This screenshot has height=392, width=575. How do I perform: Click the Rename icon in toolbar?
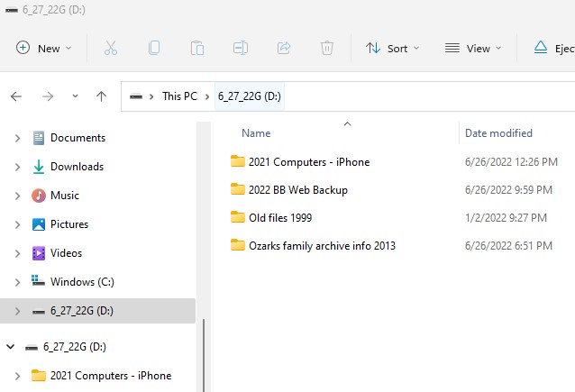(x=241, y=48)
